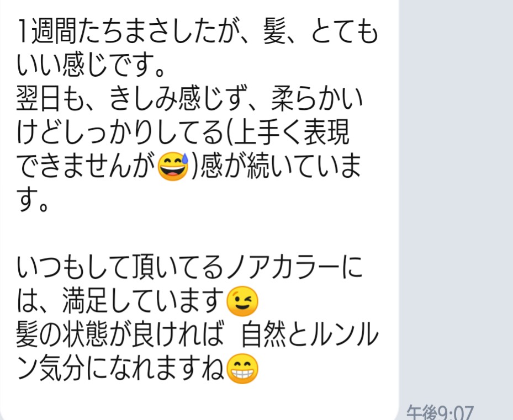
Task: Click the text できませんが before the emoji
Action: click(86, 166)
